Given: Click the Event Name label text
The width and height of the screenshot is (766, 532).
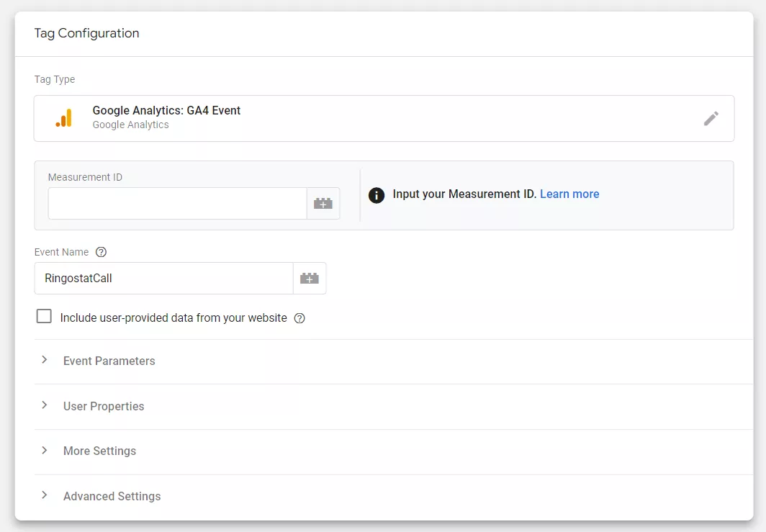Looking at the screenshot, I should [62, 252].
